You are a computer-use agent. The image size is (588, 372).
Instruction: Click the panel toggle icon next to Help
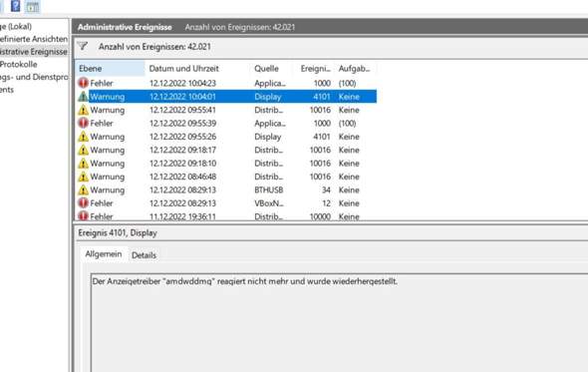[33, 7]
